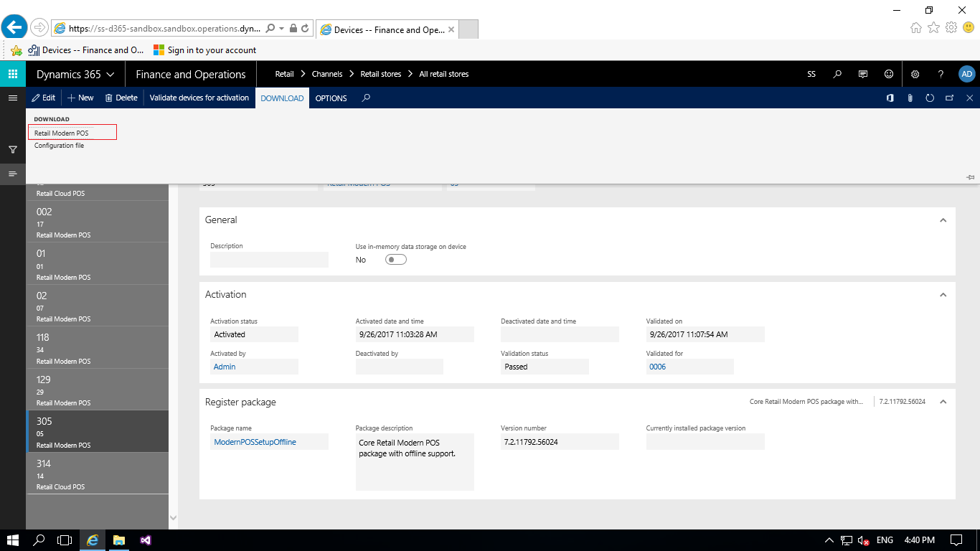Open the help question mark icon

pos(941,74)
